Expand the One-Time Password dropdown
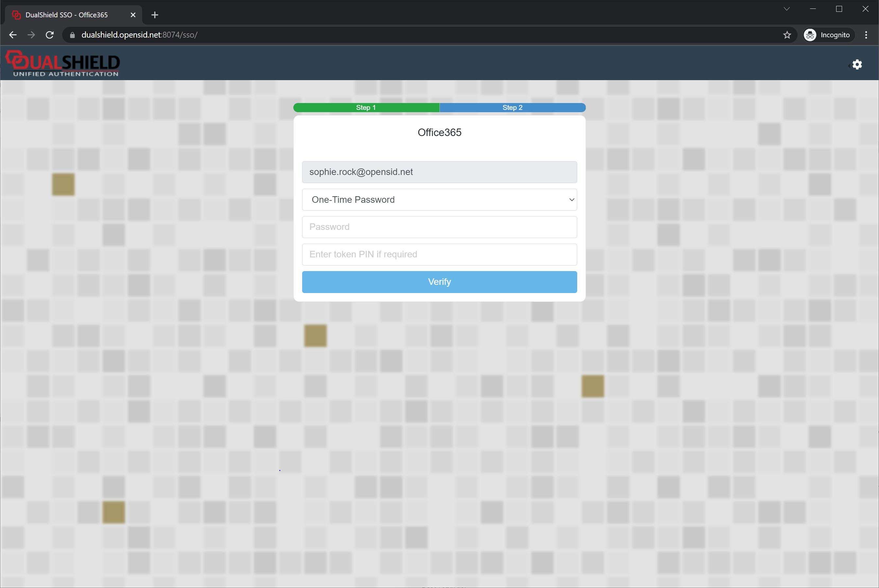Image resolution: width=879 pixels, height=588 pixels. click(x=439, y=199)
